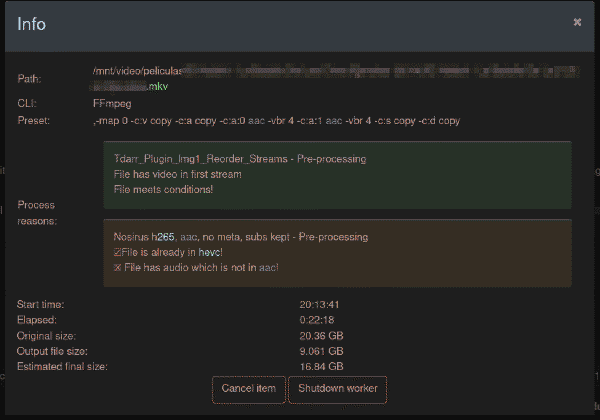Click the Process reasons label
Viewport: 600px width, 420px height.
[37, 213]
